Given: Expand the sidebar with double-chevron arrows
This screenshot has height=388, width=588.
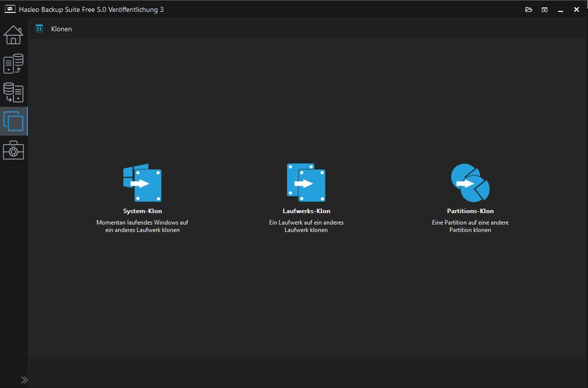Looking at the screenshot, I should tap(24, 380).
